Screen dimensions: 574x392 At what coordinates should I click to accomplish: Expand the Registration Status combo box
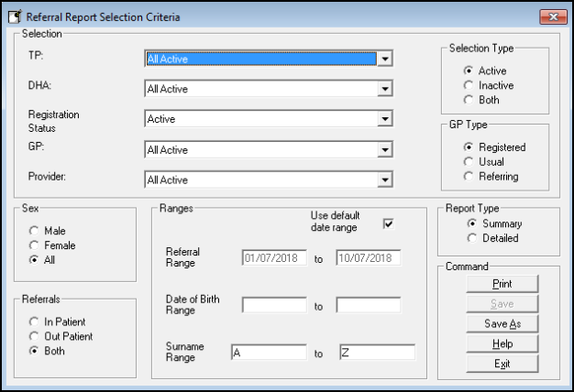pyautogui.click(x=385, y=119)
